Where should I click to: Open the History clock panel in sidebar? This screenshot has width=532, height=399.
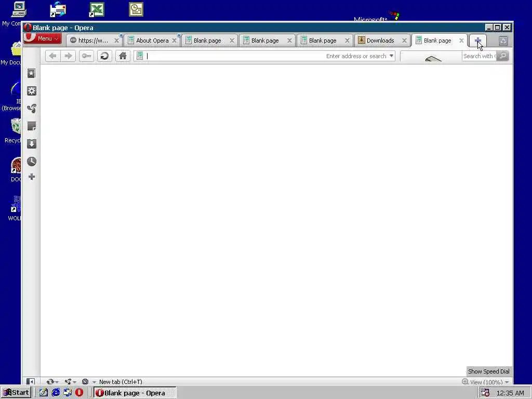(32, 162)
